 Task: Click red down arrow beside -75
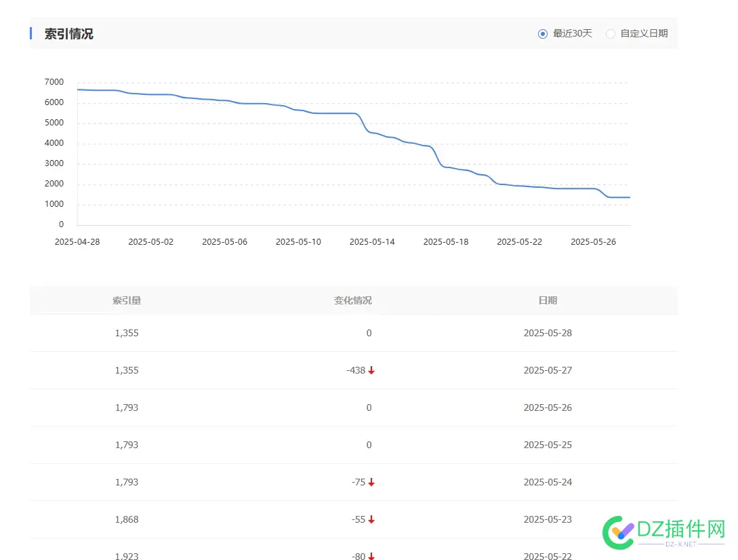pos(371,483)
